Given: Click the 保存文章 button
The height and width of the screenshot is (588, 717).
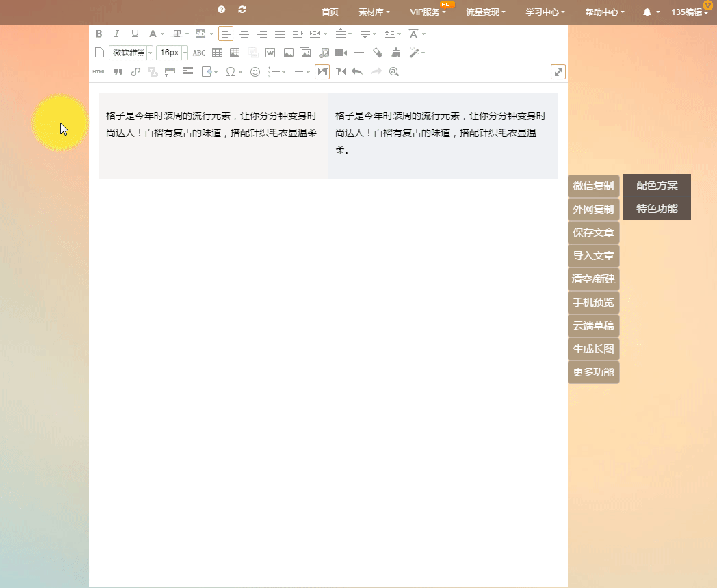Looking at the screenshot, I should (x=593, y=233).
